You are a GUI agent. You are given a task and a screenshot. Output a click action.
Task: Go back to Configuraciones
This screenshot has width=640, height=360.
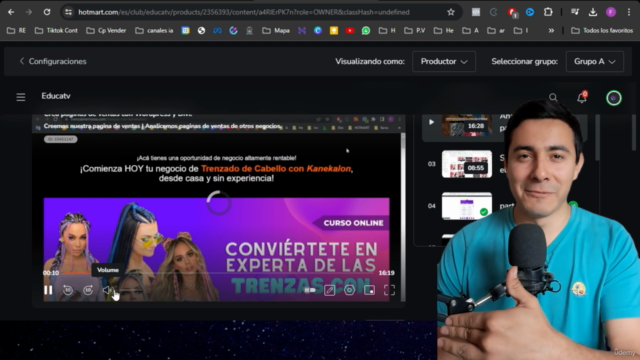pos(53,61)
